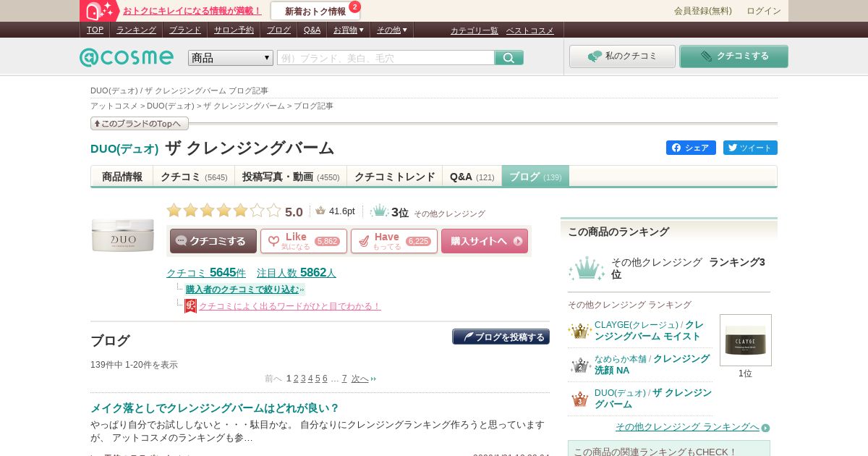Open なめらか本舗 クレンジング洗顔 NA link
This screenshot has height=456, width=868.
(x=652, y=365)
